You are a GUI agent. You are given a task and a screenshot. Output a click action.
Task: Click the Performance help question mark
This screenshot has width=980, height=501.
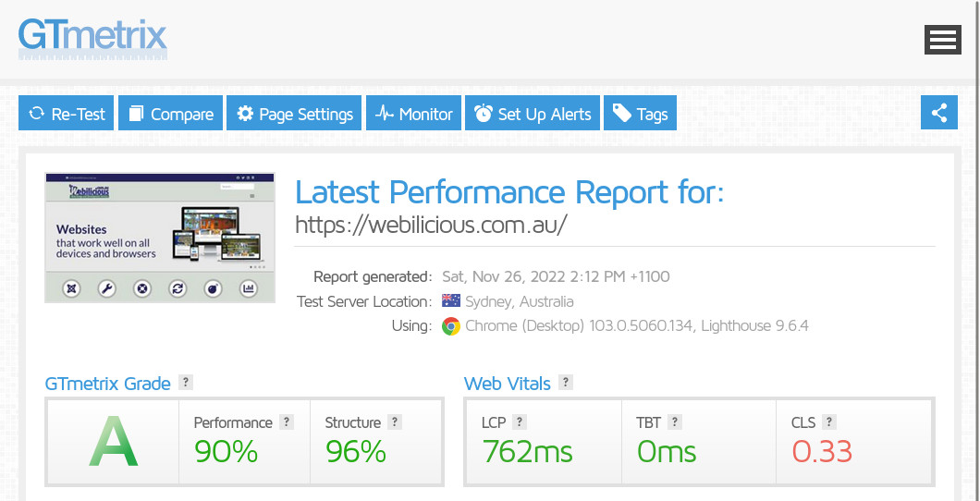pyautogui.click(x=287, y=422)
